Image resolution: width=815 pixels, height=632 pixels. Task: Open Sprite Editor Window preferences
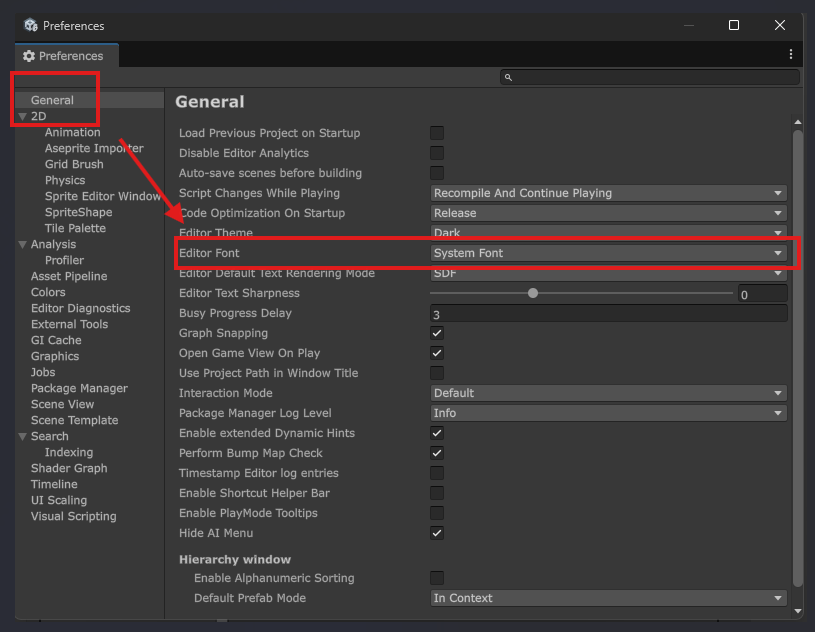103,196
